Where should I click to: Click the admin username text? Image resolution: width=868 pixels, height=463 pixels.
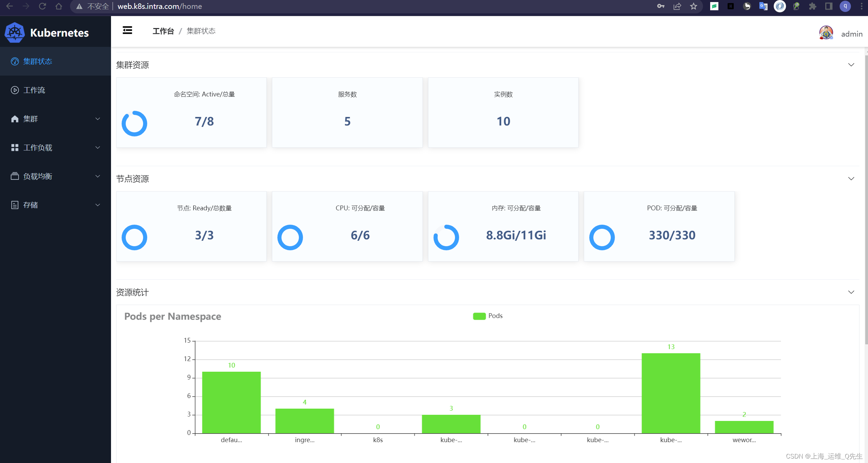(x=852, y=34)
